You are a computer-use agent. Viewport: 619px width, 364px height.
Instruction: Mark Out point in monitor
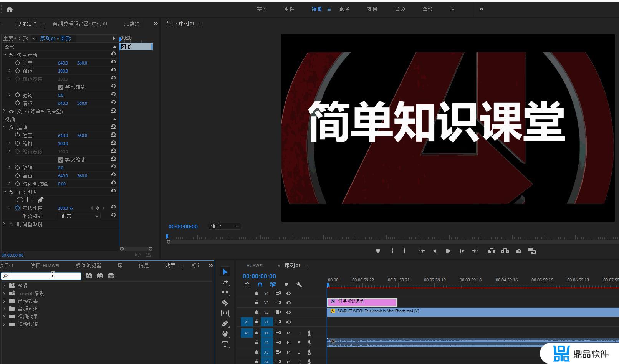[404, 251]
